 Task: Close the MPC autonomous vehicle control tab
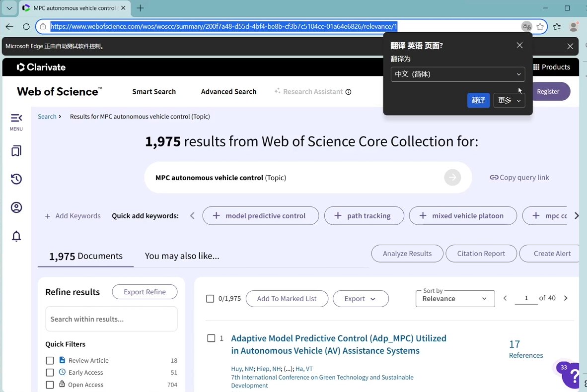pos(123,8)
